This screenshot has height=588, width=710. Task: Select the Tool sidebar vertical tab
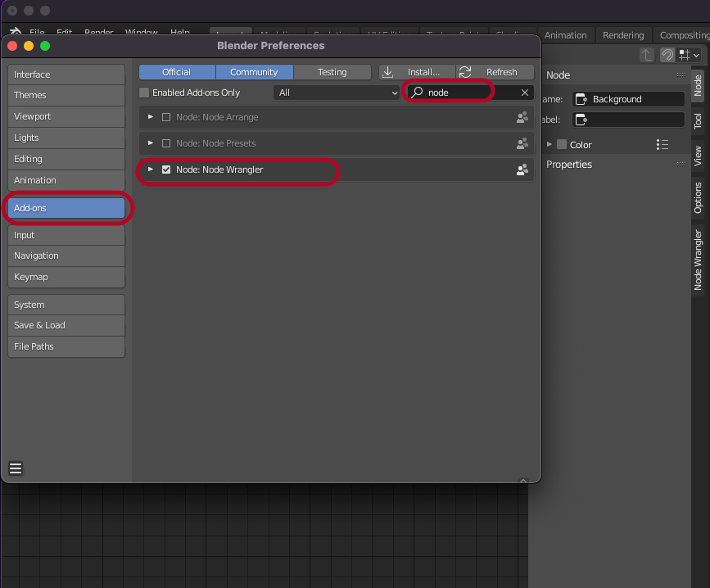[x=698, y=121]
